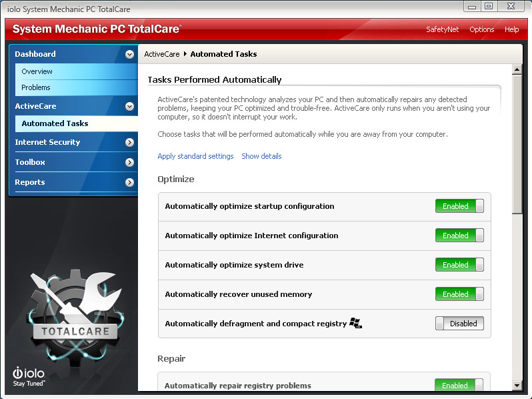Collapse the Dashboard section chevron
Image resolution: width=532 pixels, height=399 pixels.
point(129,54)
